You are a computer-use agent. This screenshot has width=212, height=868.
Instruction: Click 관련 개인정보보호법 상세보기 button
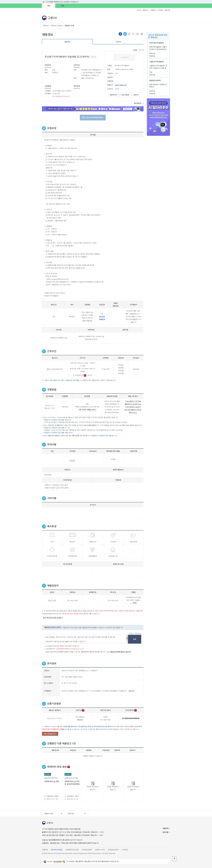(x=53, y=618)
